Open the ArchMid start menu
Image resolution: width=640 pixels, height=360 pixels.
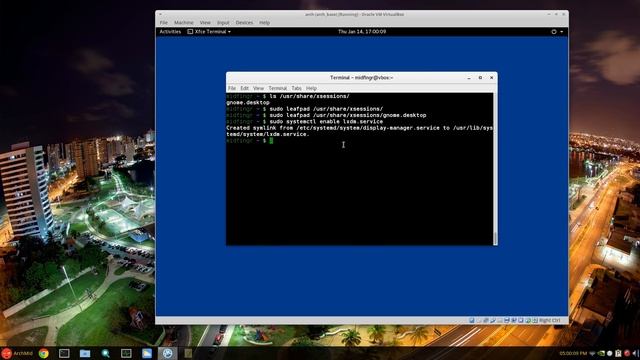pos(17,353)
